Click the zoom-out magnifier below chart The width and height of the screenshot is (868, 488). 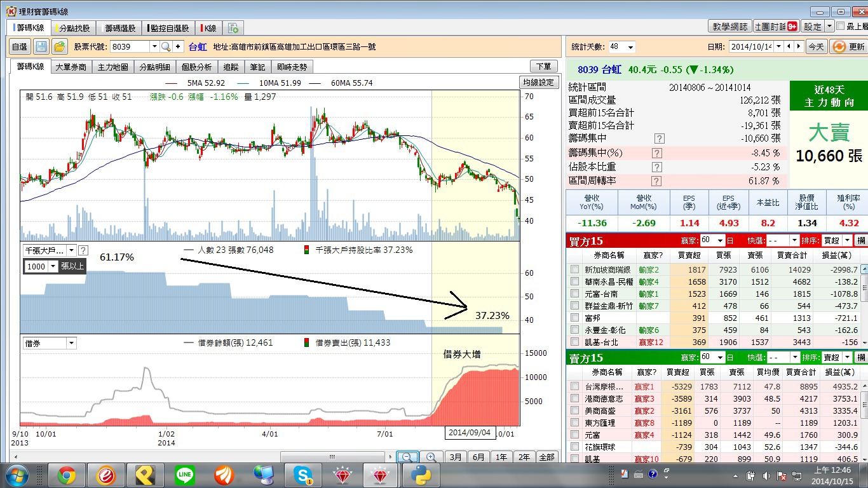(x=407, y=457)
